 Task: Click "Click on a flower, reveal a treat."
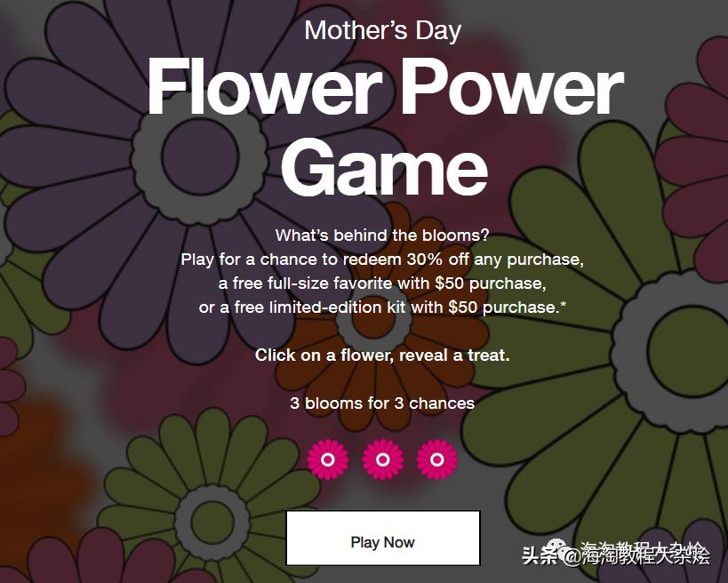382,355
